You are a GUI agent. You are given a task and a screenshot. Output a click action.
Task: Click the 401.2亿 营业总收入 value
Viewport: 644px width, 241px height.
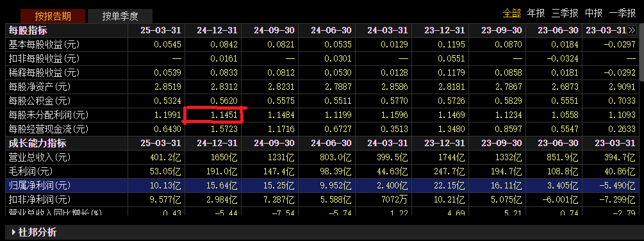pyautogui.click(x=165, y=157)
